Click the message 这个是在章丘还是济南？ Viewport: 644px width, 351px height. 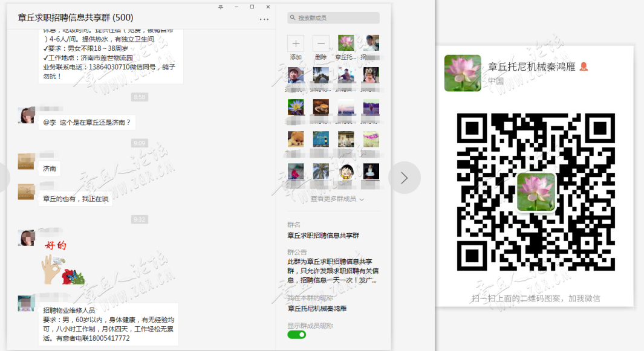pyautogui.click(x=87, y=123)
